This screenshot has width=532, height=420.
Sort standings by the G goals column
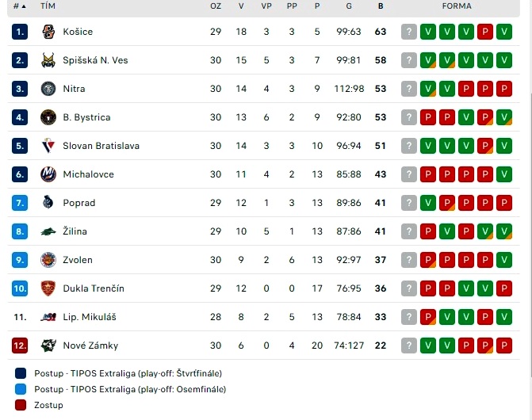[349, 6]
